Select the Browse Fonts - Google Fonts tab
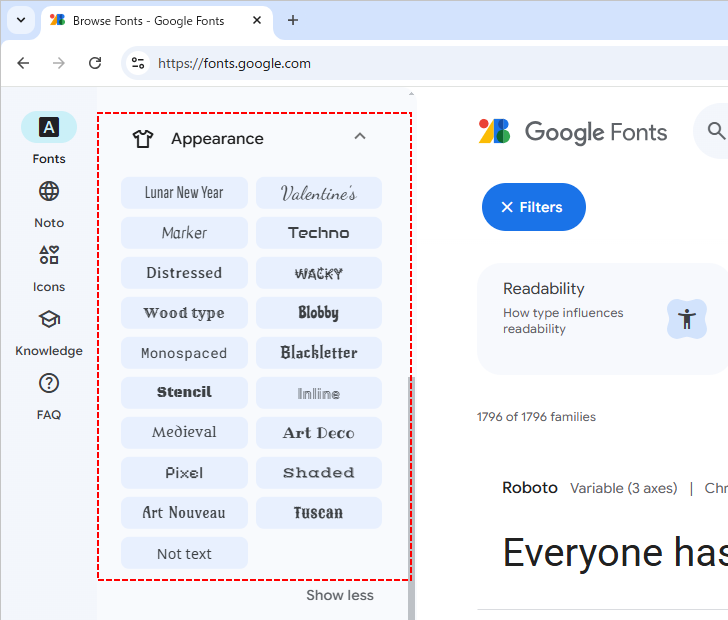The width and height of the screenshot is (728, 620). click(157, 21)
